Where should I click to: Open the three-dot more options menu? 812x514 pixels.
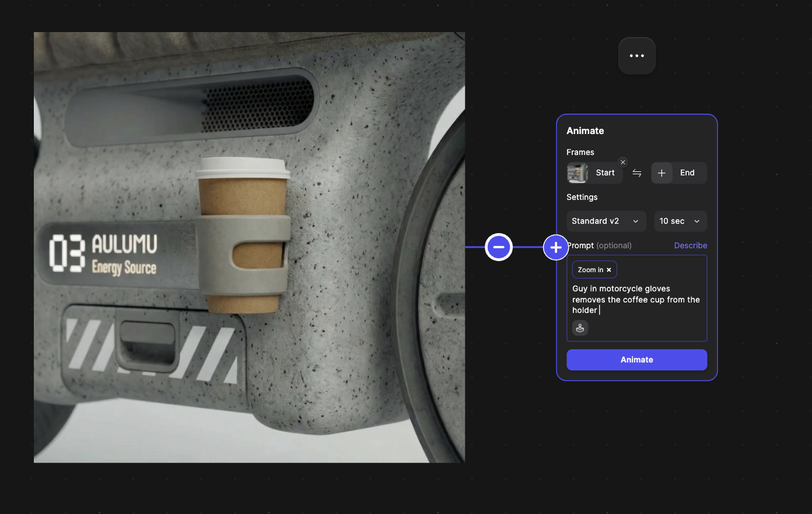pyautogui.click(x=637, y=56)
